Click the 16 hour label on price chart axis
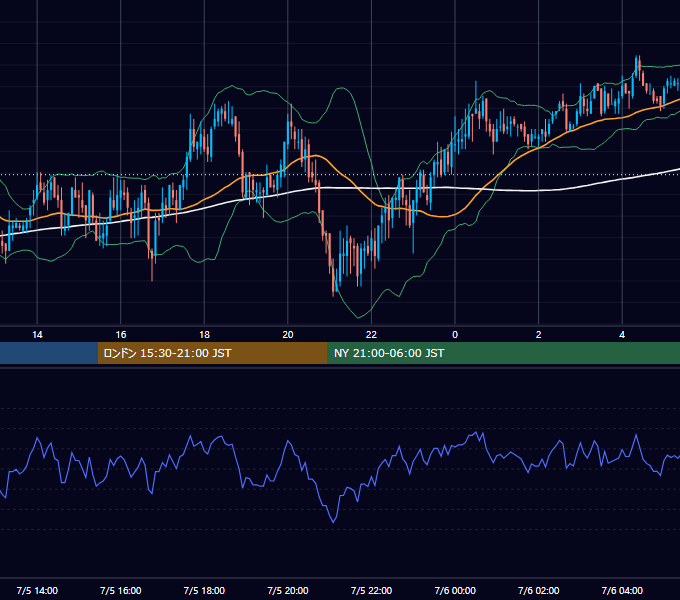 click(x=121, y=335)
